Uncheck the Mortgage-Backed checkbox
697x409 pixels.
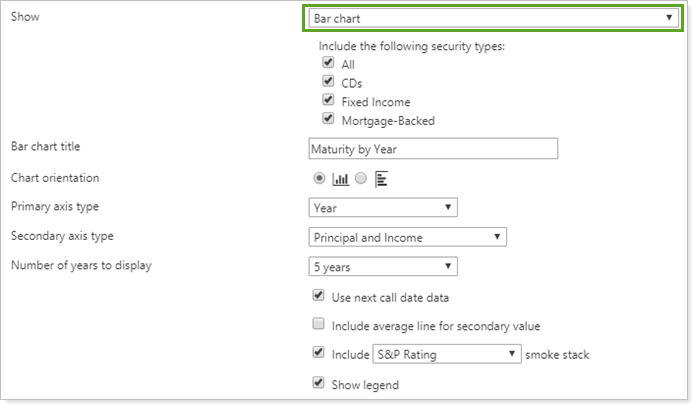click(x=327, y=120)
